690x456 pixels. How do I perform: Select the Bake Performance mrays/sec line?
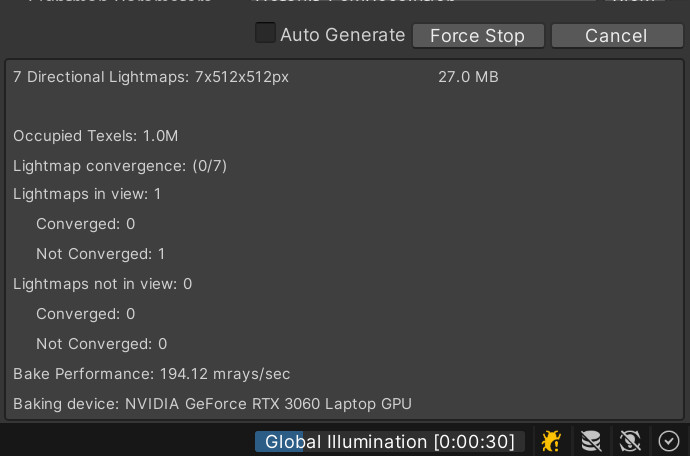[152, 374]
